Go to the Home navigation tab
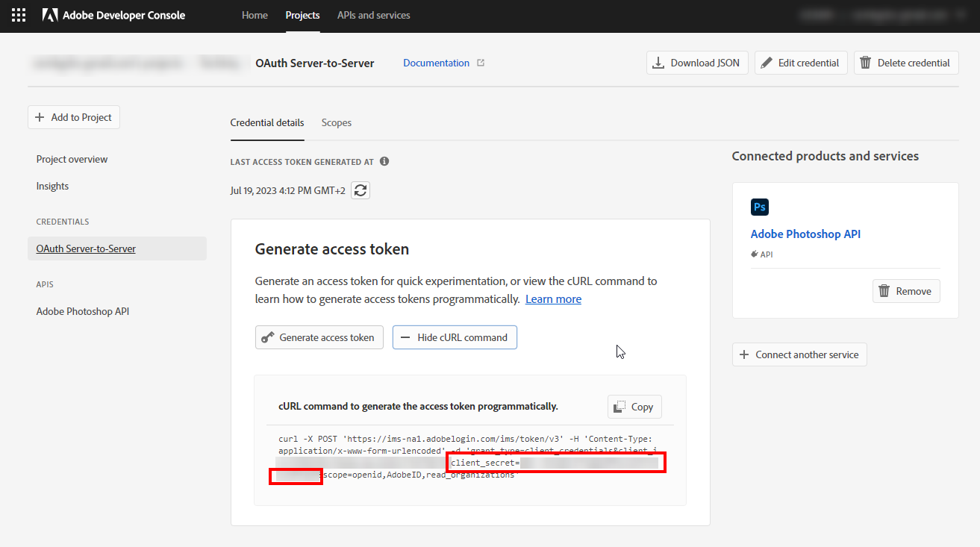Viewport: 980px width, 547px height. (255, 15)
